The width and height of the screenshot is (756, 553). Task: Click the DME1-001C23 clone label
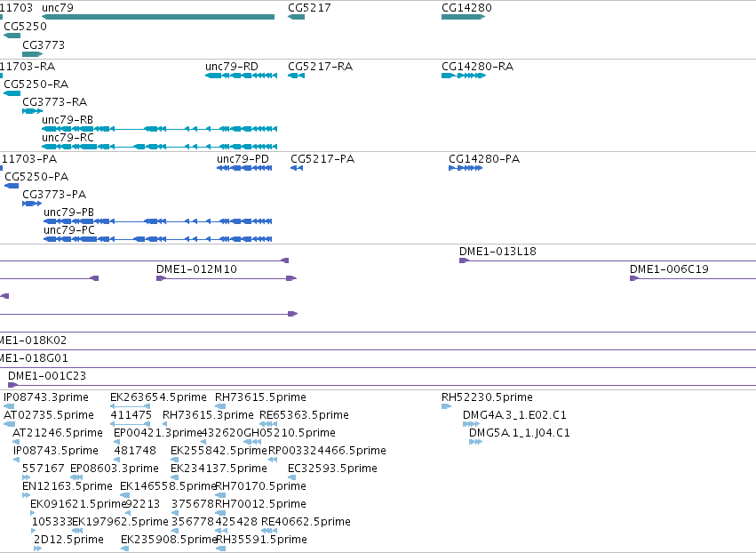tap(47, 376)
